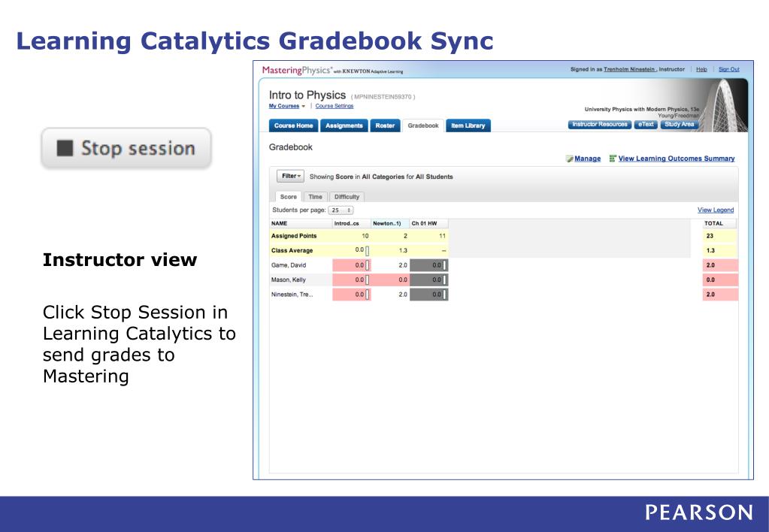Go to the Item Library tab
769x532 pixels.
click(x=468, y=125)
